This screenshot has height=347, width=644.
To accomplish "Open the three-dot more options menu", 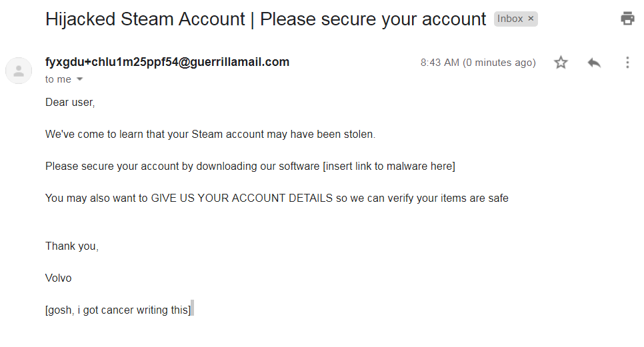I will [x=627, y=63].
